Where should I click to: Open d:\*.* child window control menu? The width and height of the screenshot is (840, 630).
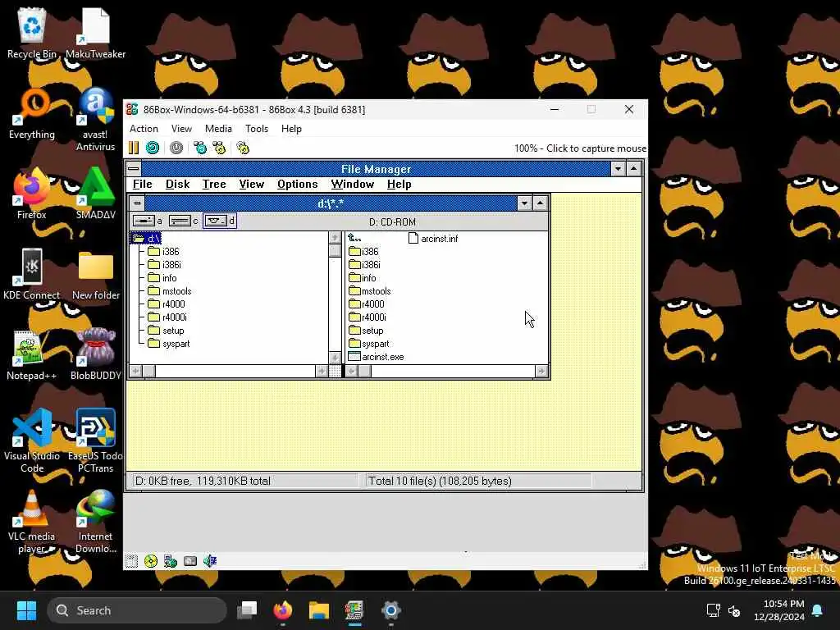[138, 203]
